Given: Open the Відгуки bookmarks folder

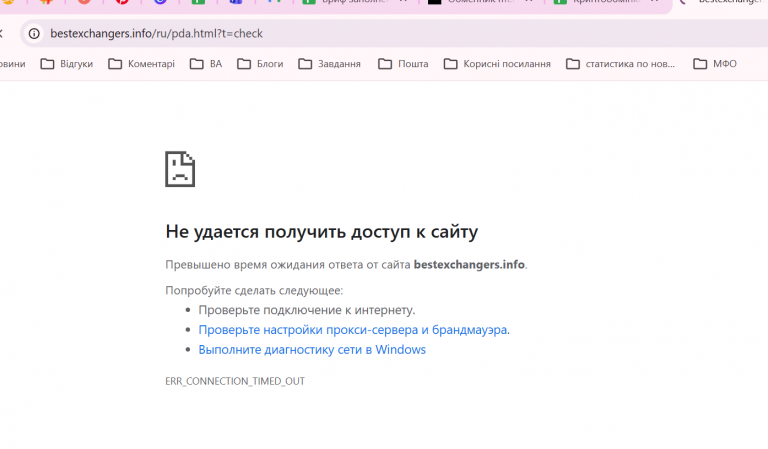Looking at the screenshot, I should [x=67, y=64].
